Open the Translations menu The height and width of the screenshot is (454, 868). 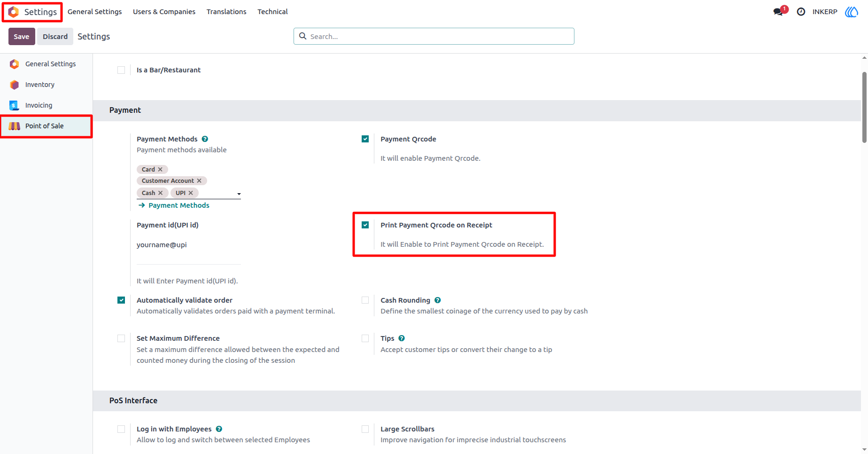(226, 12)
